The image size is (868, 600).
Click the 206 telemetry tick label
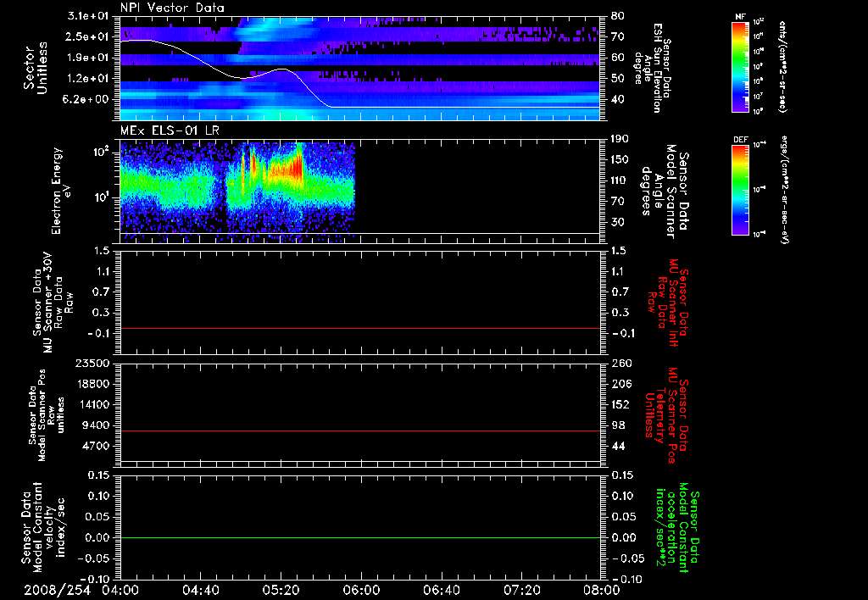click(620, 384)
